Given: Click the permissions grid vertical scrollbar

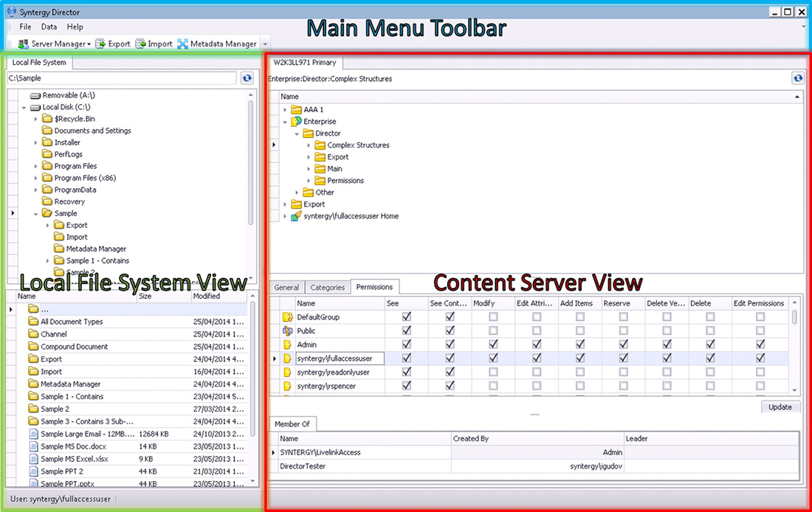Looking at the screenshot, I should tap(794, 347).
